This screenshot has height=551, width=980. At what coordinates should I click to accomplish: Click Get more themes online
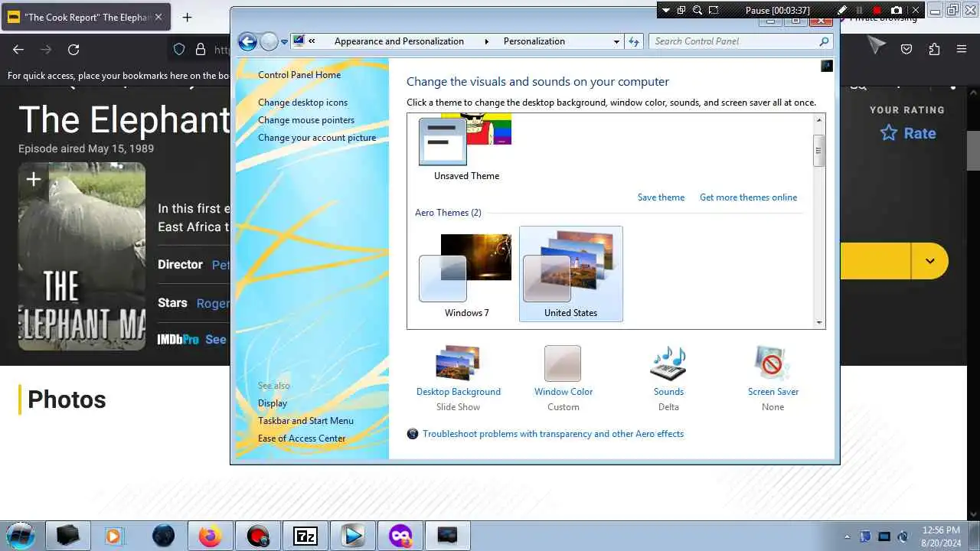point(748,197)
